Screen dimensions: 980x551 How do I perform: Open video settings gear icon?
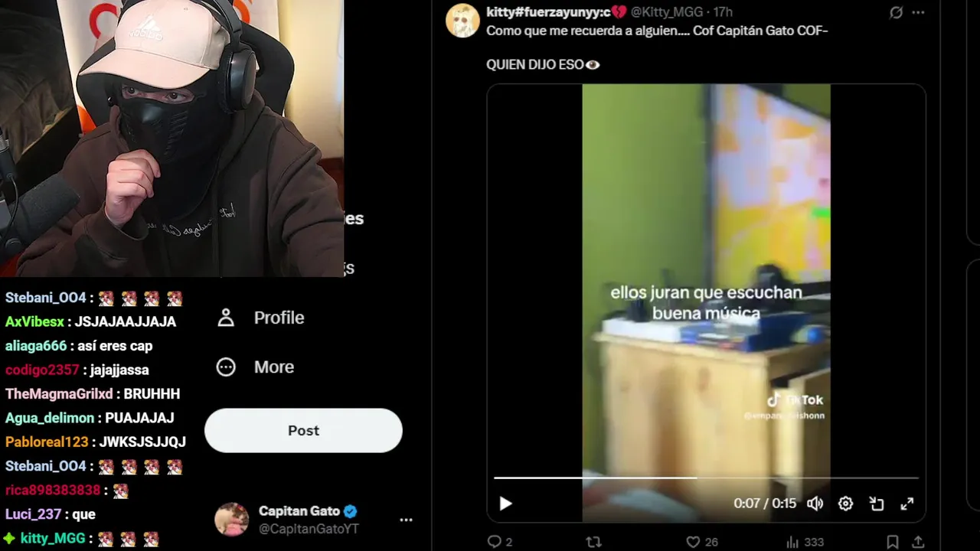point(845,504)
